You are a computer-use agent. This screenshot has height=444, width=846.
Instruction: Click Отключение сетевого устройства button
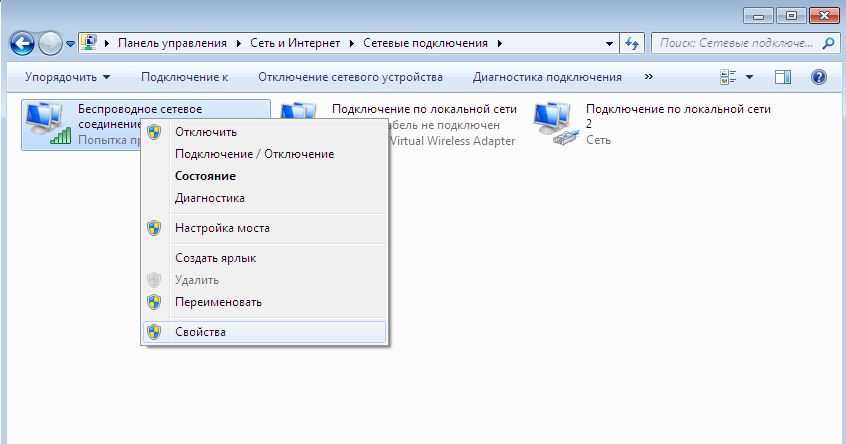350,77
